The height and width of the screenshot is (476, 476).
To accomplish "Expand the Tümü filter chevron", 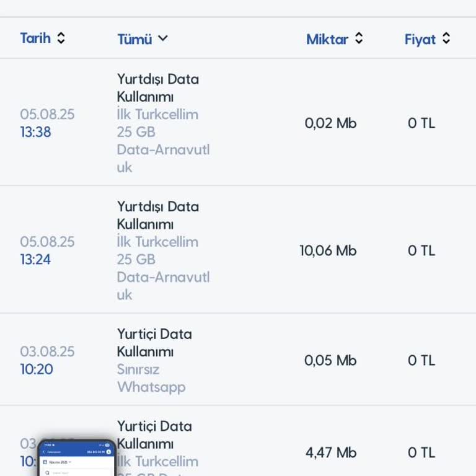I will (162, 38).
